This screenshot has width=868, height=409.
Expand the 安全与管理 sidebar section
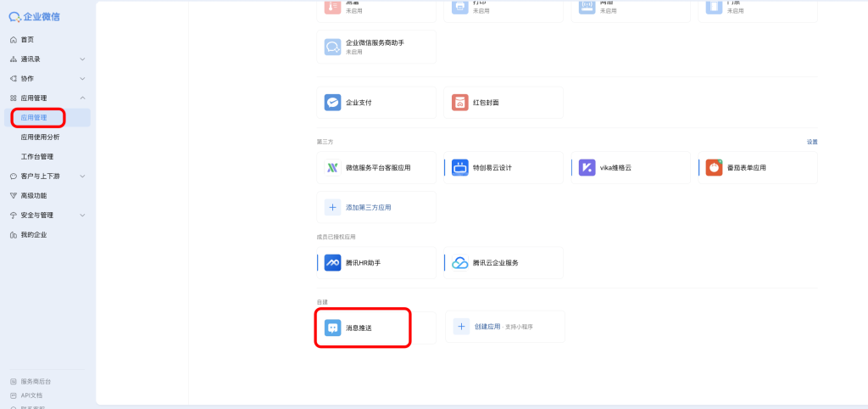(82, 216)
